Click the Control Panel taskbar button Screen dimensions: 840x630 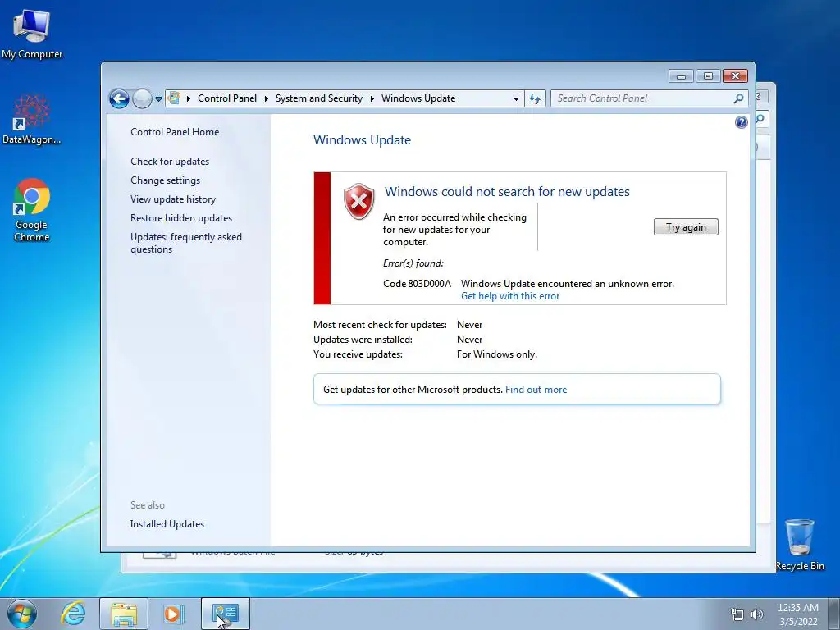pyautogui.click(x=225, y=614)
